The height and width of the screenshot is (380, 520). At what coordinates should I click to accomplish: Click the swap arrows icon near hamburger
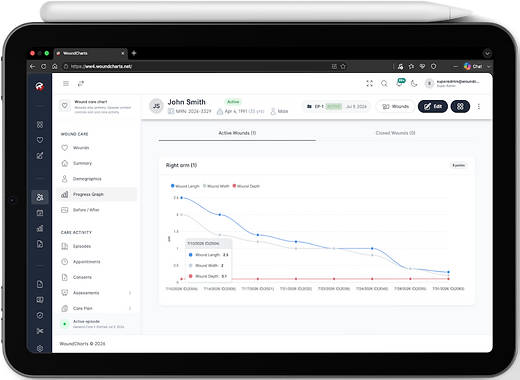click(x=81, y=83)
